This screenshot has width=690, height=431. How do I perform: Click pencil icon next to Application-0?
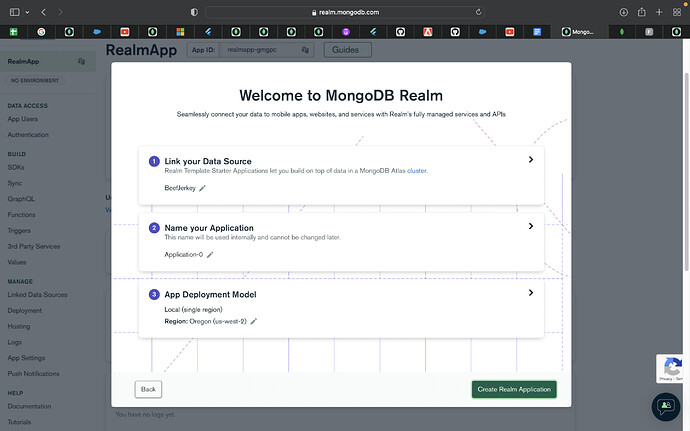click(210, 255)
